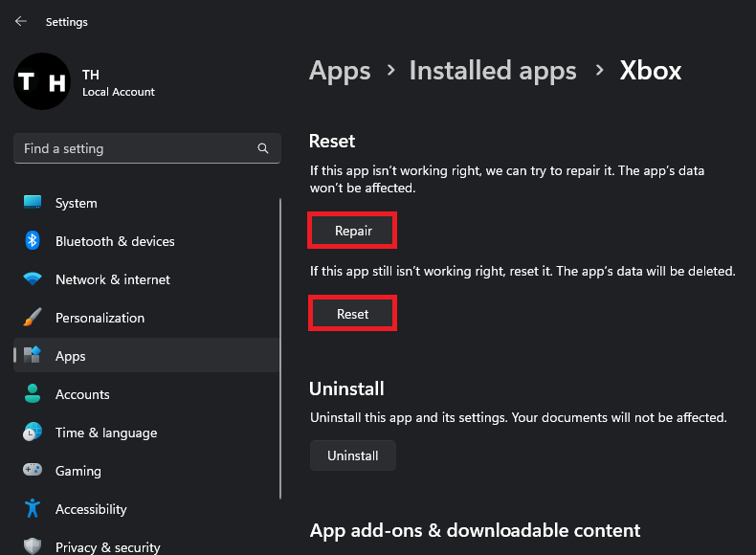Click the Privacy & security shield icon
This screenshot has height=555, width=756.
tap(33, 546)
